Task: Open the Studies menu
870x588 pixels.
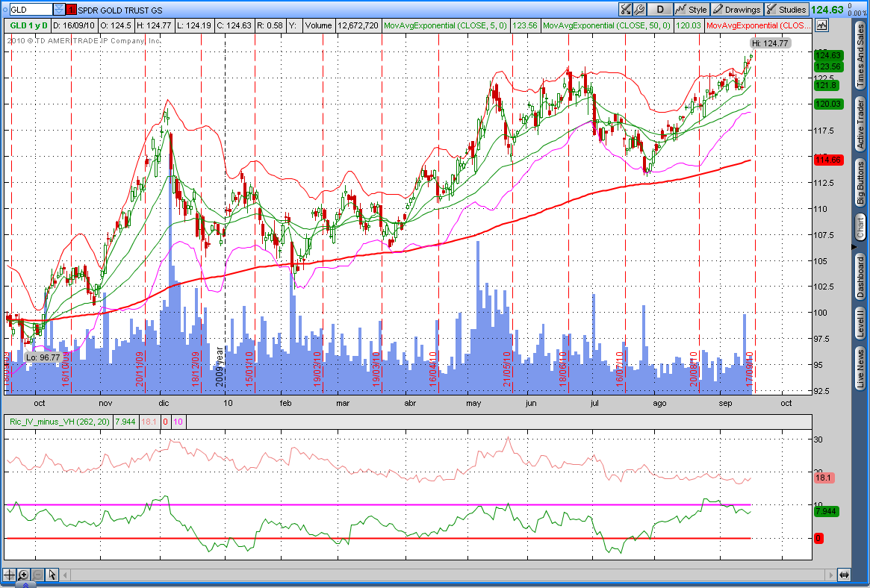Action: pyautogui.click(x=786, y=10)
